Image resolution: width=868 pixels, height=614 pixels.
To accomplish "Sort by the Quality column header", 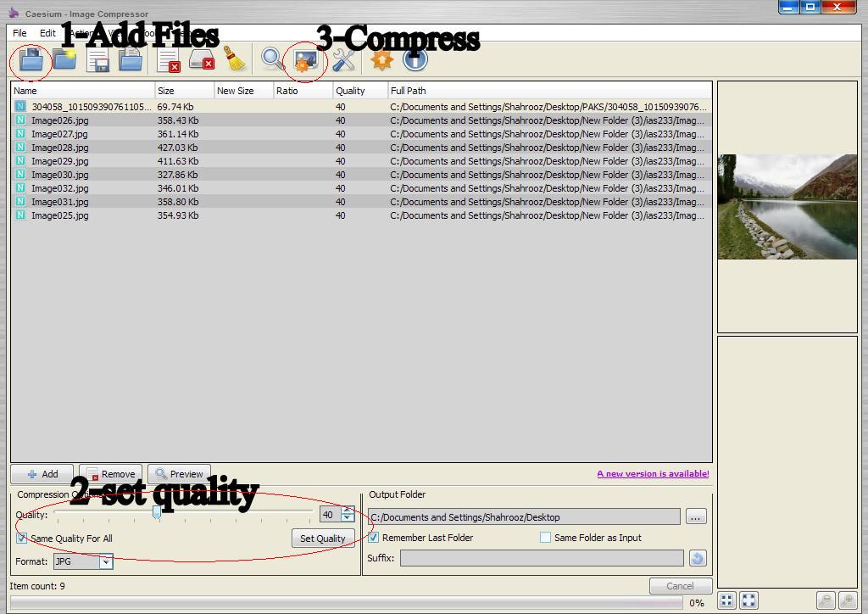I will click(360, 91).
